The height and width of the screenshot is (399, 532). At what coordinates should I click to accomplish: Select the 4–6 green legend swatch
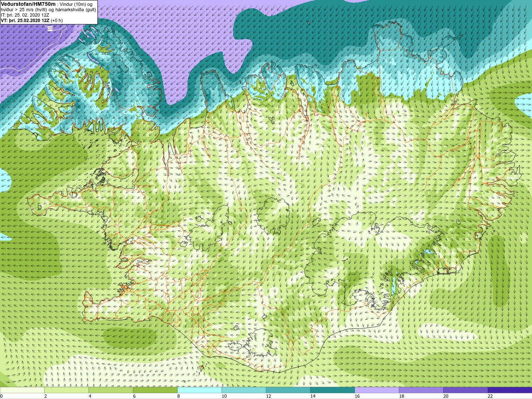click(x=111, y=390)
